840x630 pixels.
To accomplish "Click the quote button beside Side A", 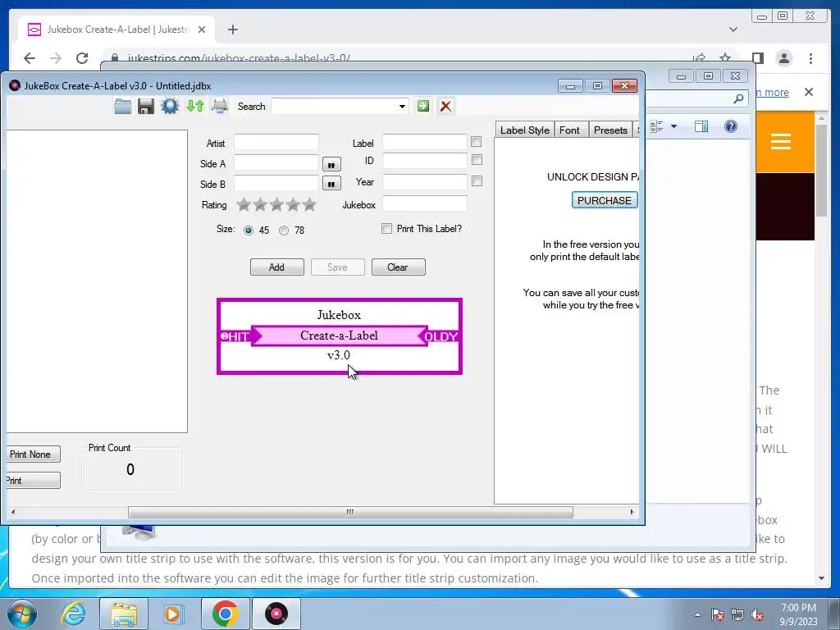I will 331,164.
